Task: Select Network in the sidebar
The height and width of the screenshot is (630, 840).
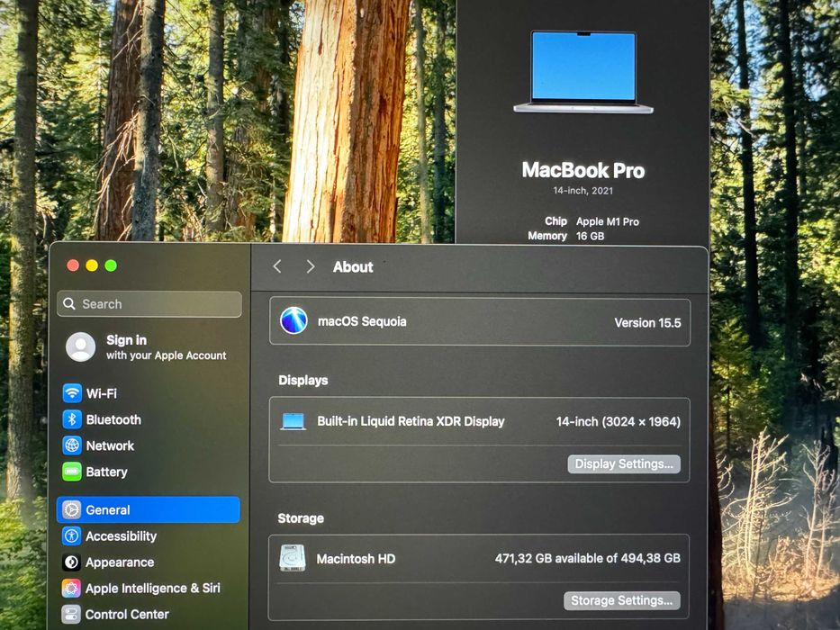Action: 149,445
